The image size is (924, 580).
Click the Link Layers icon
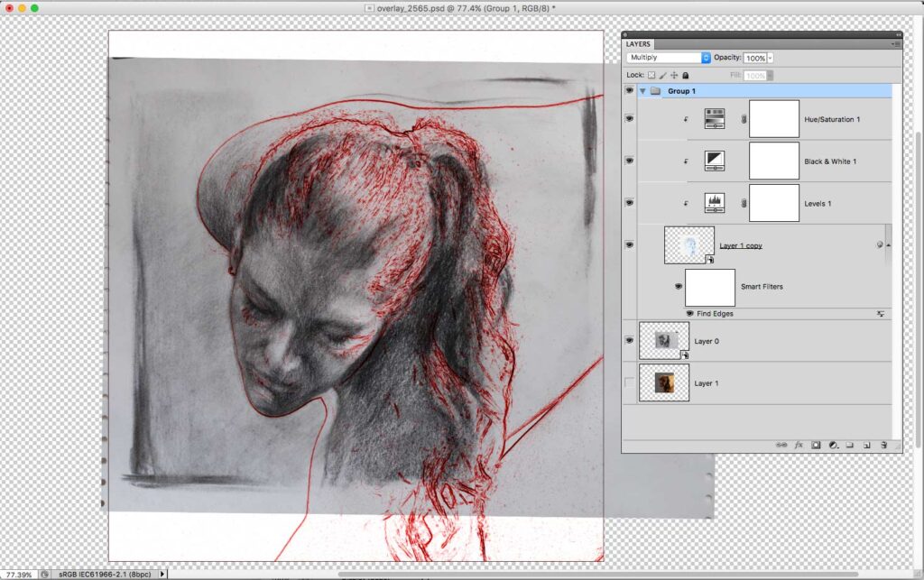click(x=781, y=445)
